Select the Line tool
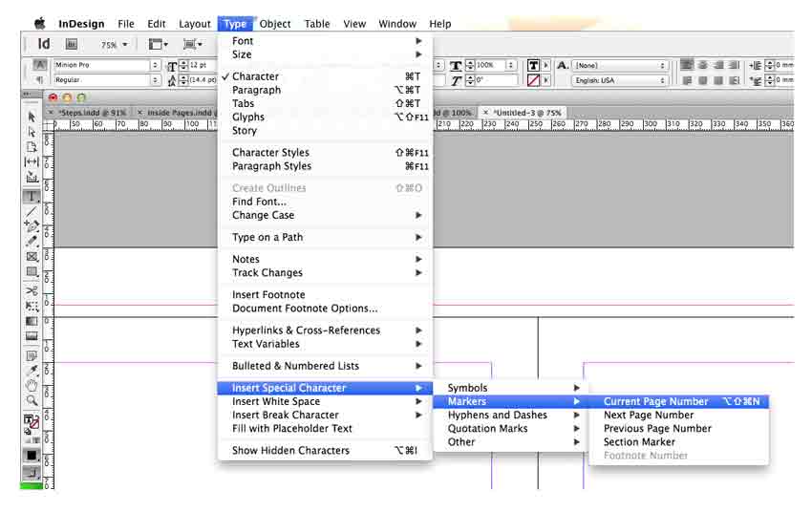Viewport: 812px width, 512px height. (32, 211)
